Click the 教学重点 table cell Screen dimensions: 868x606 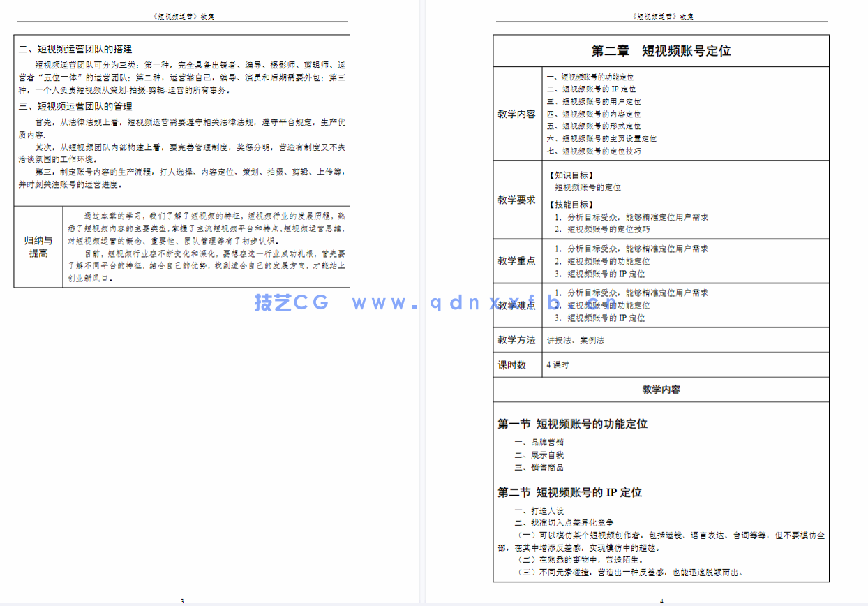518,261
